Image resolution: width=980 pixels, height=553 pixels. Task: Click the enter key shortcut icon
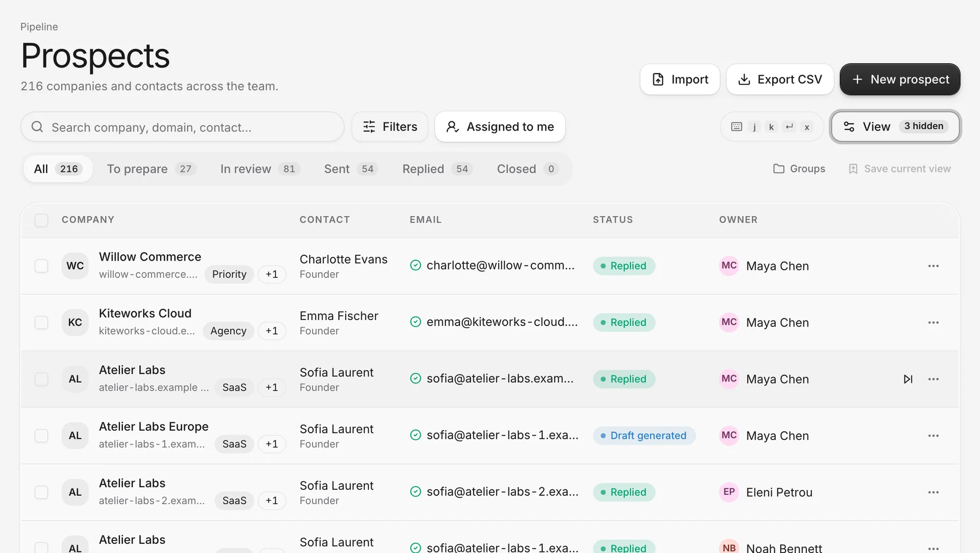(x=789, y=127)
